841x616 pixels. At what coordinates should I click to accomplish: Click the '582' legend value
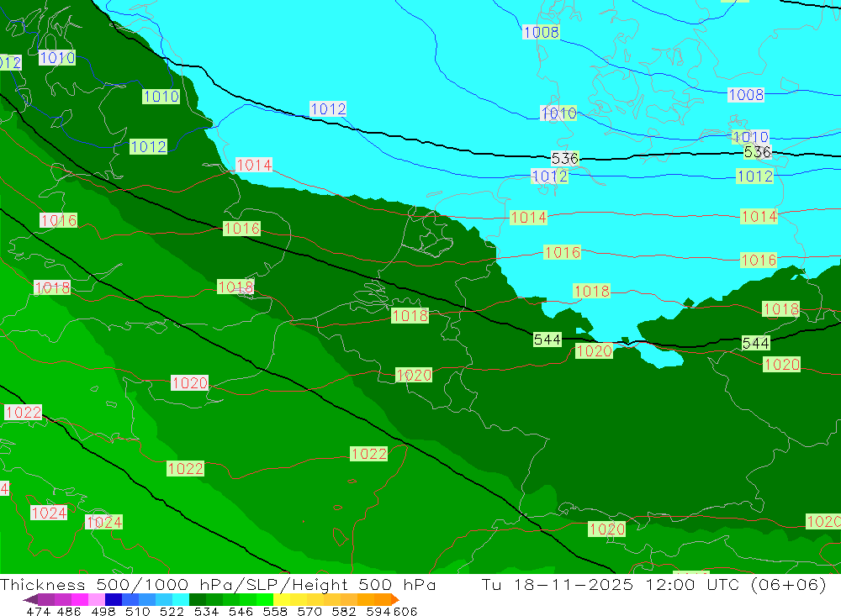[343, 611]
